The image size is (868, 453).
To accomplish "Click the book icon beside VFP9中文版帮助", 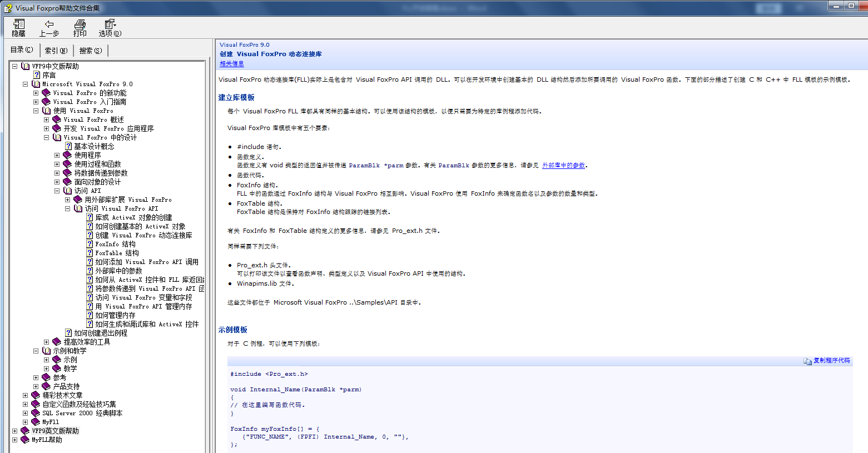I will pos(25,66).
